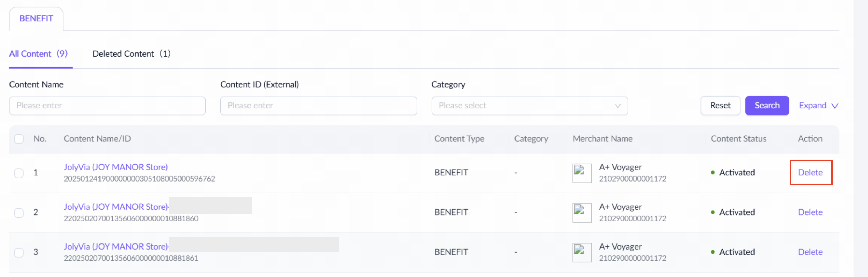Click chevron arrow in Category select box
868x277 pixels.
point(617,106)
